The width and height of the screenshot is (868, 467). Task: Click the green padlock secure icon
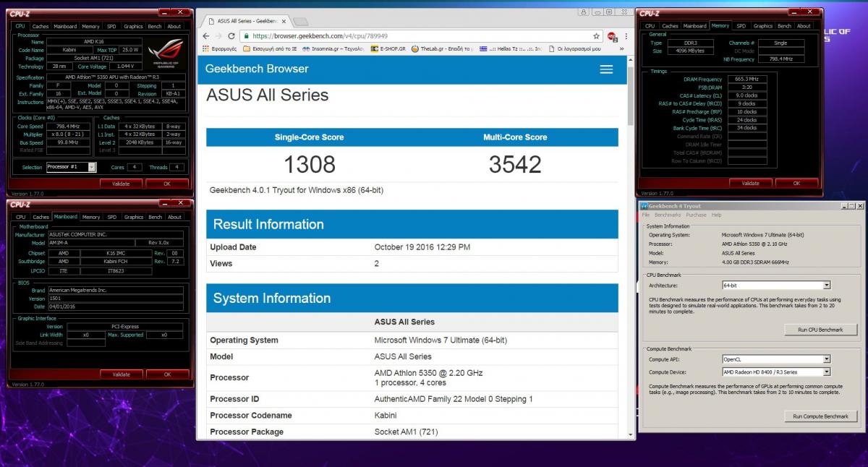(x=247, y=35)
